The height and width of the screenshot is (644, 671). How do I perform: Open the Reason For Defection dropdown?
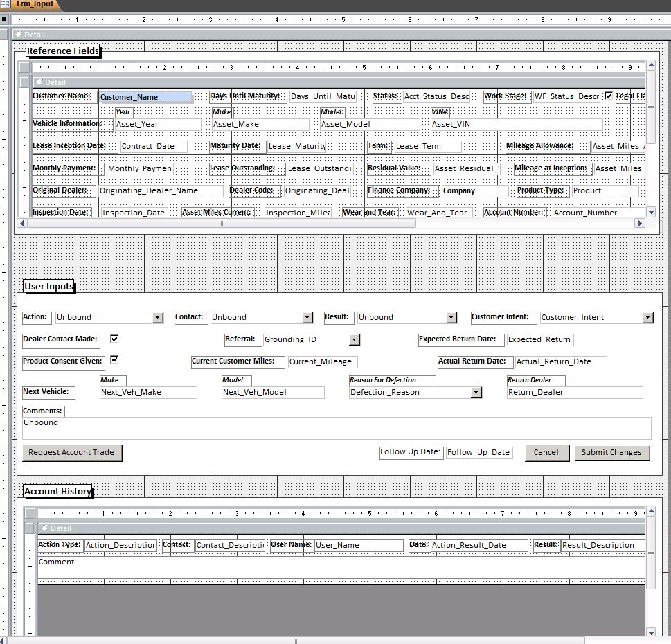coord(476,392)
